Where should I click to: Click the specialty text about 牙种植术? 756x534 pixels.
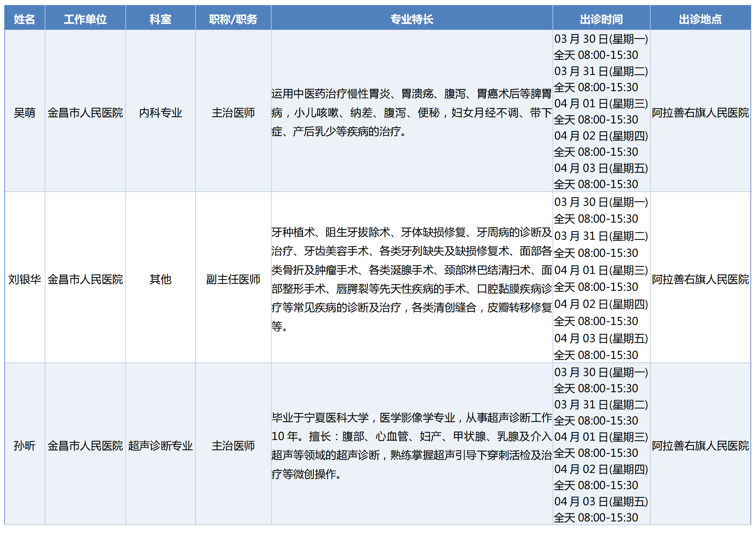coord(411,279)
